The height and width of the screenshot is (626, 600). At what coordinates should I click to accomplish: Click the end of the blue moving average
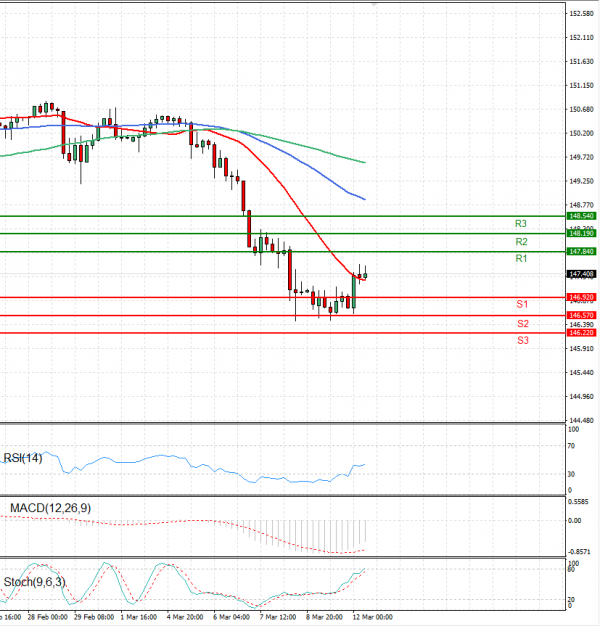364,199
